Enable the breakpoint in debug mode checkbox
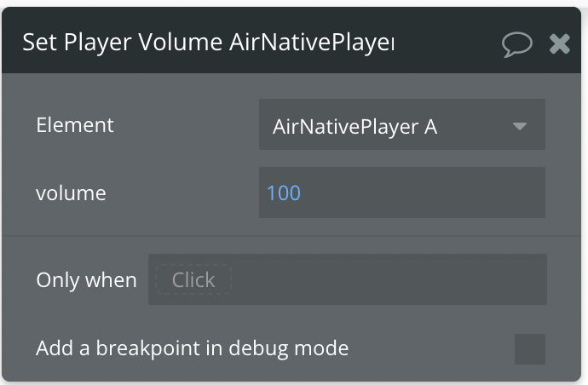Screen dimensions: 588x385 point(530,349)
